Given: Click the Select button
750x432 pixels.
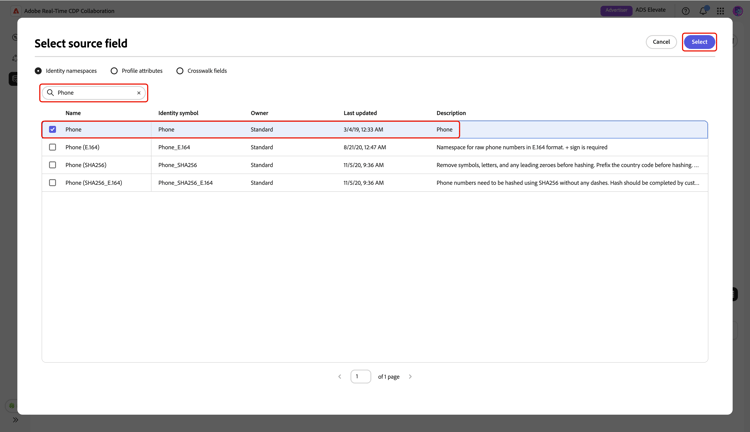Looking at the screenshot, I should coord(699,42).
